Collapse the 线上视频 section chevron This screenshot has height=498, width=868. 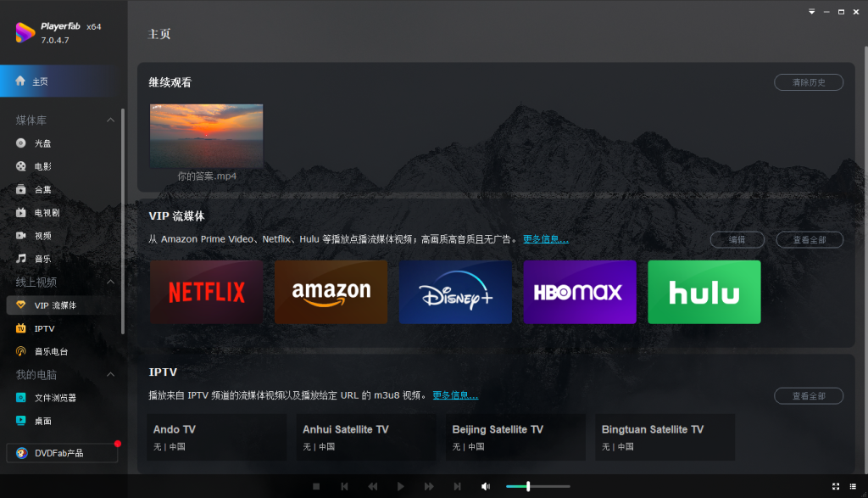click(x=109, y=282)
